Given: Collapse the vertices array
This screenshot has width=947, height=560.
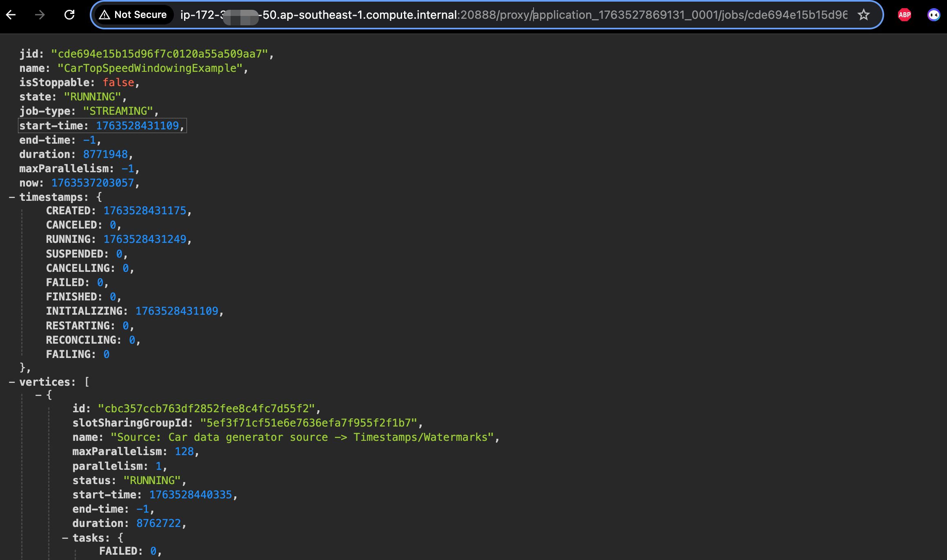Looking at the screenshot, I should pos(12,382).
